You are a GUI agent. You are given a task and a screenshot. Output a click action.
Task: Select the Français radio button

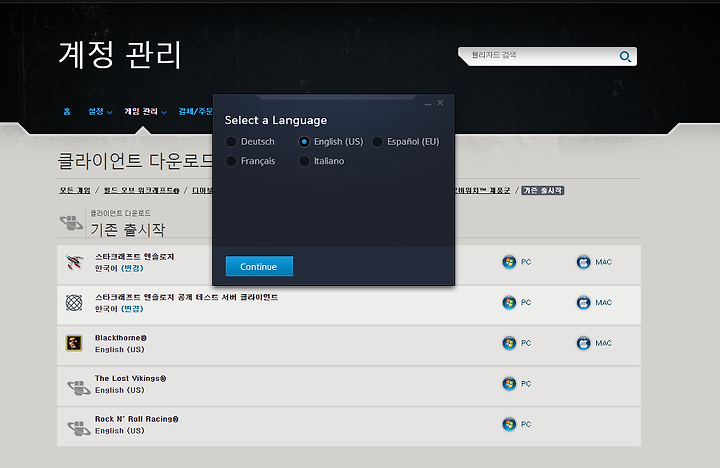point(231,161)
